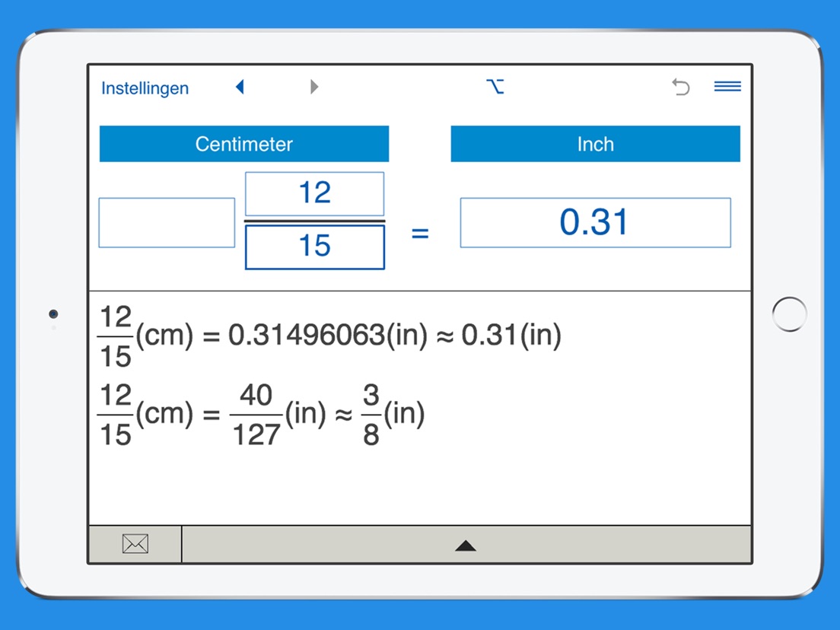The height and width of the screenshot is (630, 840).
Task: Toggle the Inch unit selection
Action: [595, 144]
